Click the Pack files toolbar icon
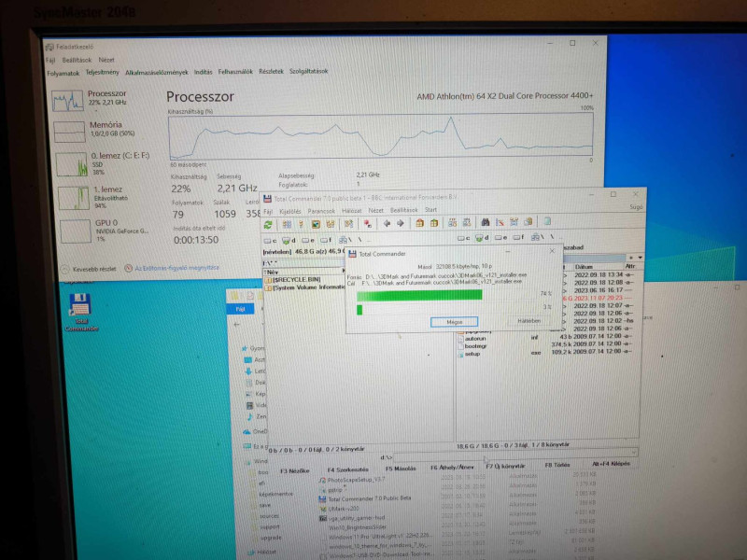This screenshot has width=747, height=560. (x=419, y=223)
